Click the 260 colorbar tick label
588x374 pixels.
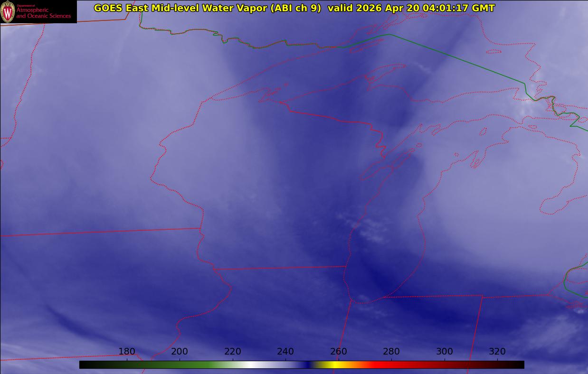(339, 352)
